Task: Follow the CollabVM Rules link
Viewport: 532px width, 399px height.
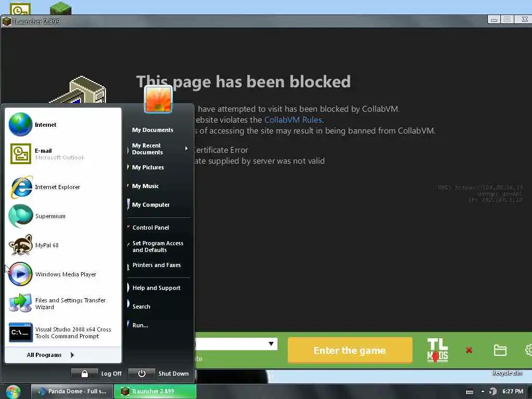Action: 293,120
